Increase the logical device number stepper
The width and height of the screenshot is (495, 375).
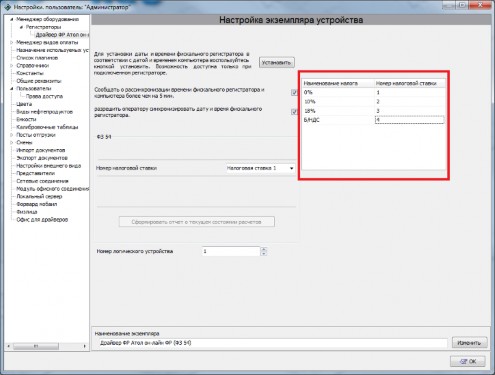tap(264, 249)
